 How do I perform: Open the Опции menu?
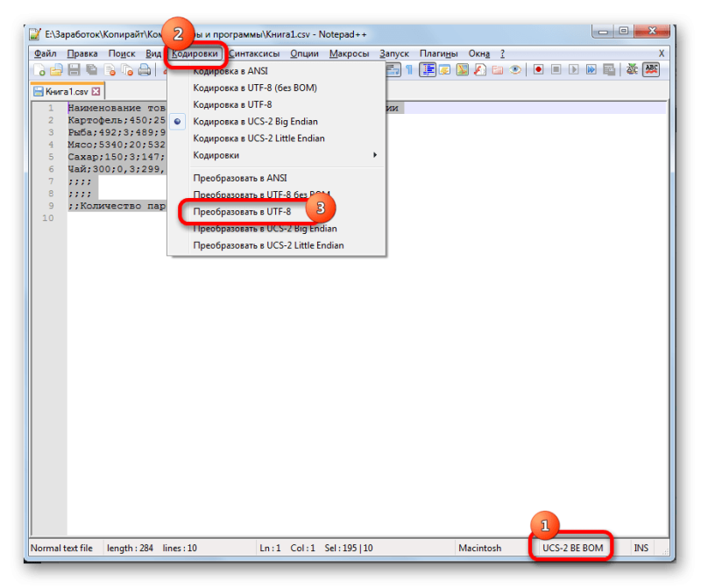[x=304, y=53]
